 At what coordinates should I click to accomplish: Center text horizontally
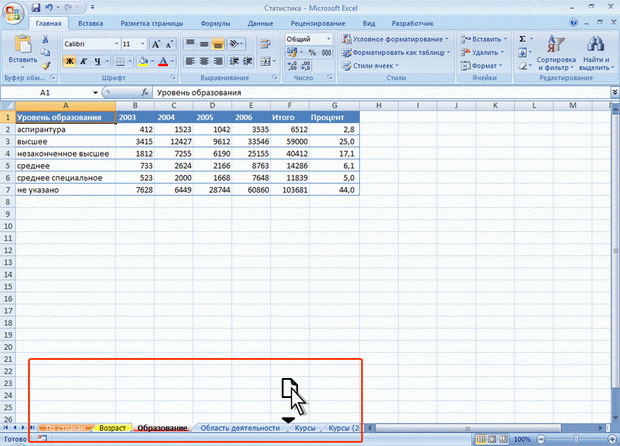(x=204, y=61)
